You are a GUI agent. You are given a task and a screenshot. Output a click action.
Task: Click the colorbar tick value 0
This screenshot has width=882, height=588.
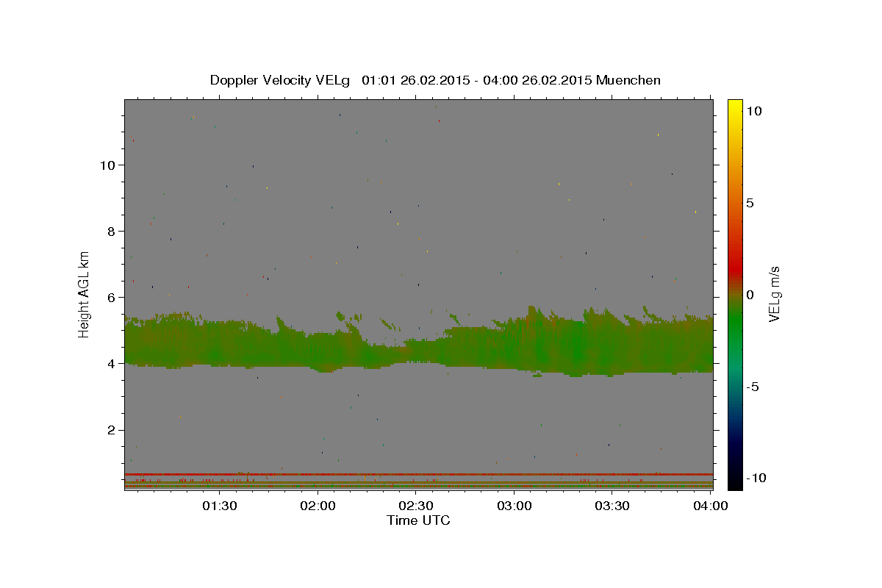(x=750, y=294)
